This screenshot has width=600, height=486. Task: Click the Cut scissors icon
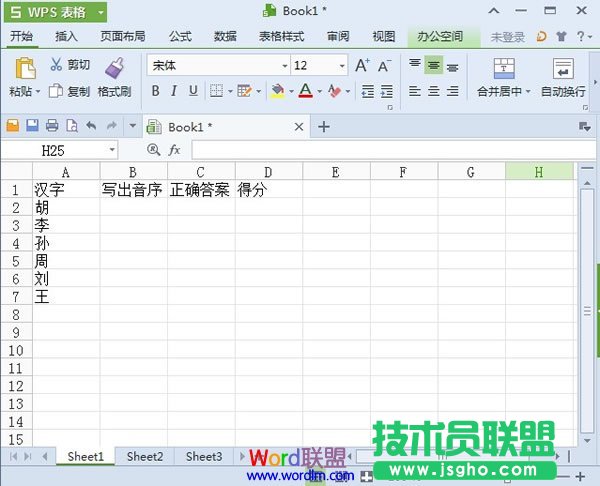[x=56, y=64]
